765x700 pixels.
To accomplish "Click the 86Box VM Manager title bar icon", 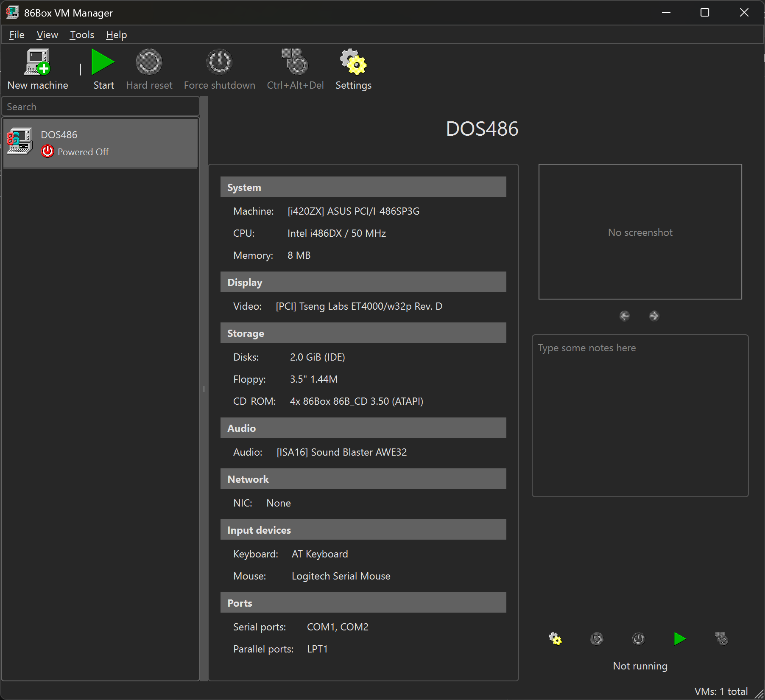I will click(x=12, y=12).
